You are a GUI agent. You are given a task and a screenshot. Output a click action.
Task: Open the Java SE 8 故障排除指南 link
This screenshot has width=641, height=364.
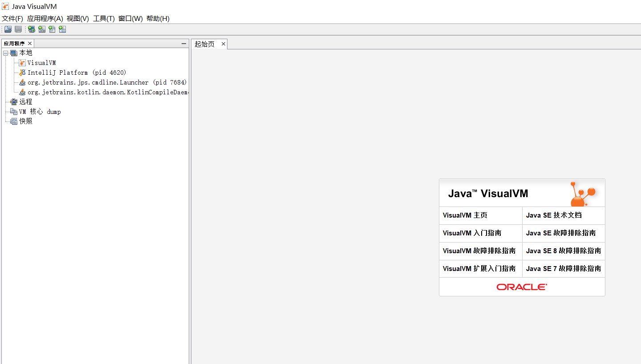click(x=564, y=251)
